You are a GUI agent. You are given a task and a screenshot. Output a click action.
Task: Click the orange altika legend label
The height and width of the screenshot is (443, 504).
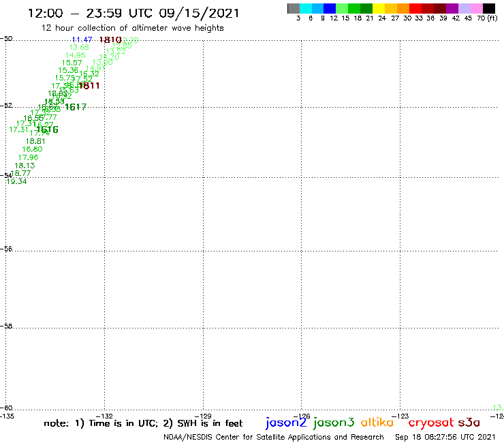pos(377,422)
